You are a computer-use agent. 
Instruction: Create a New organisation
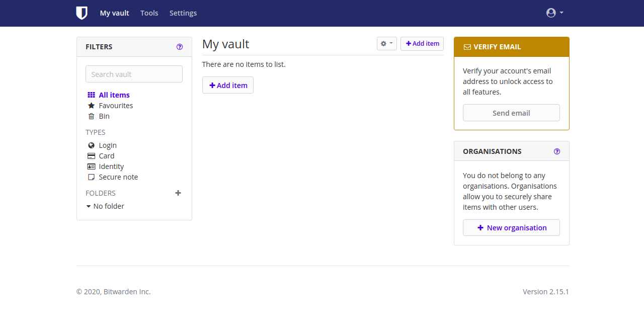511,228
